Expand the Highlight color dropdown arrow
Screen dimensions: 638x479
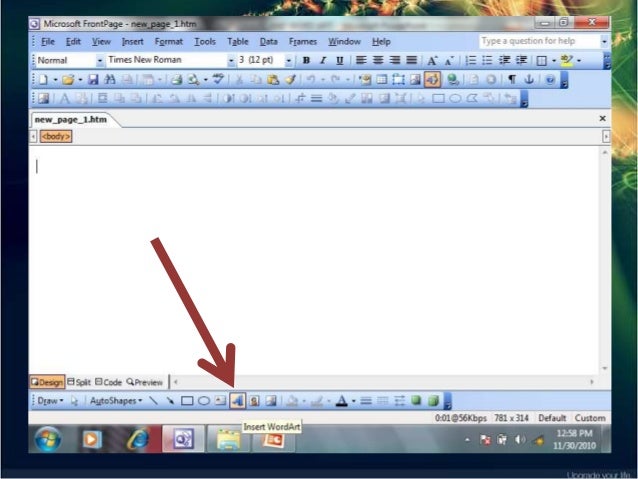point(579,61)
